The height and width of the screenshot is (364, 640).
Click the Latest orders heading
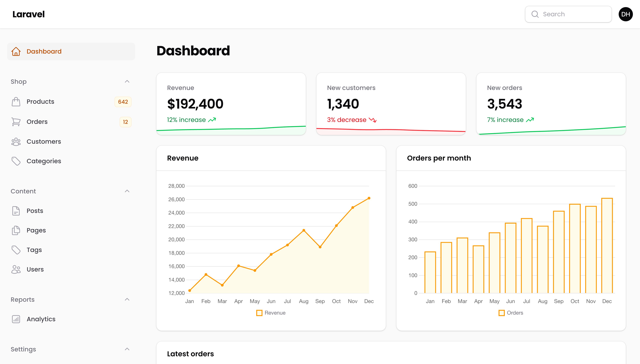coord(191,354)
